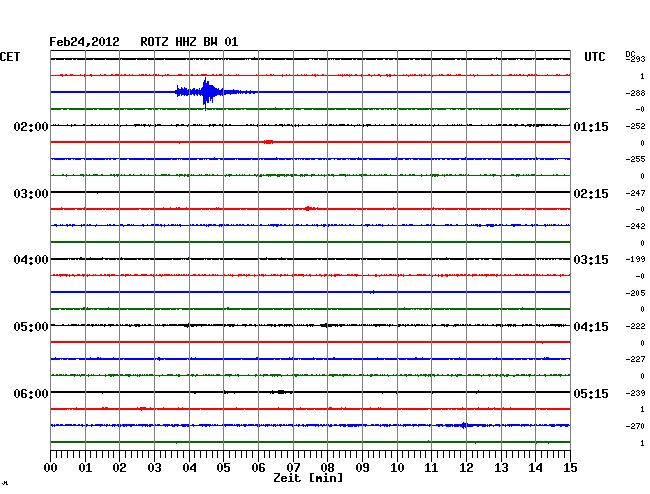Click the 11 minute axis tick label

(431, 467)
